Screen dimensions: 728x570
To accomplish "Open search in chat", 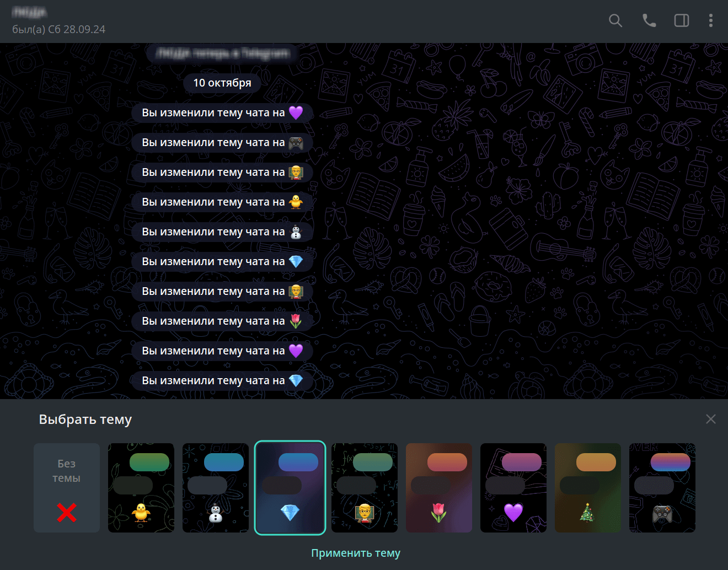I will [x=615, y=21].
